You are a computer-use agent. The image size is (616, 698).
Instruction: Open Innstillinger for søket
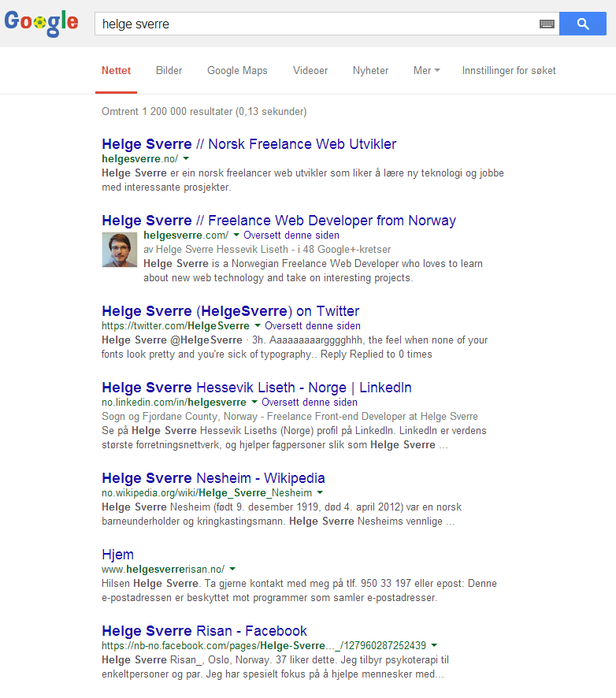pos(509,71)
